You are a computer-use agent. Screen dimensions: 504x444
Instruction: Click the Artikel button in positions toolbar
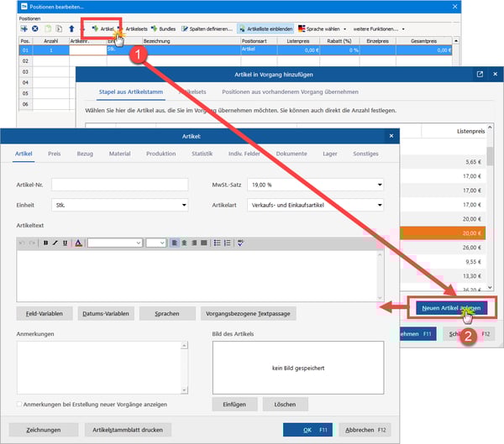coord(102,29)
